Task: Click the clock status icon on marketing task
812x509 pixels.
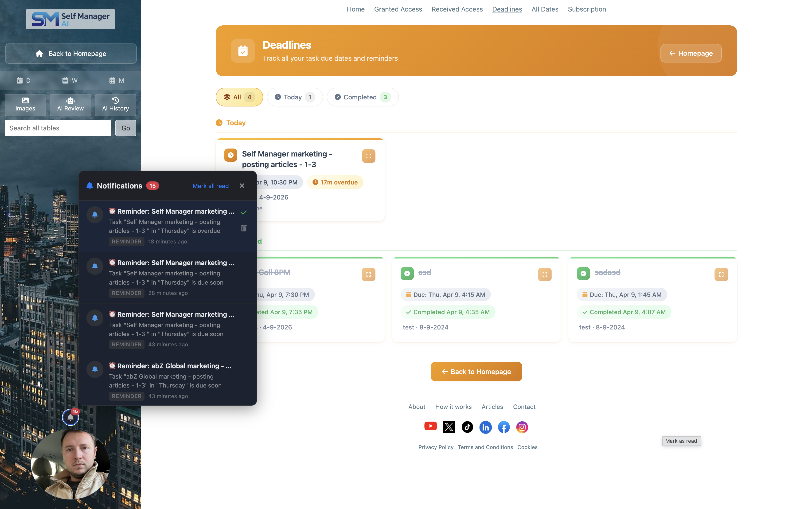Action: coord(231,155)
